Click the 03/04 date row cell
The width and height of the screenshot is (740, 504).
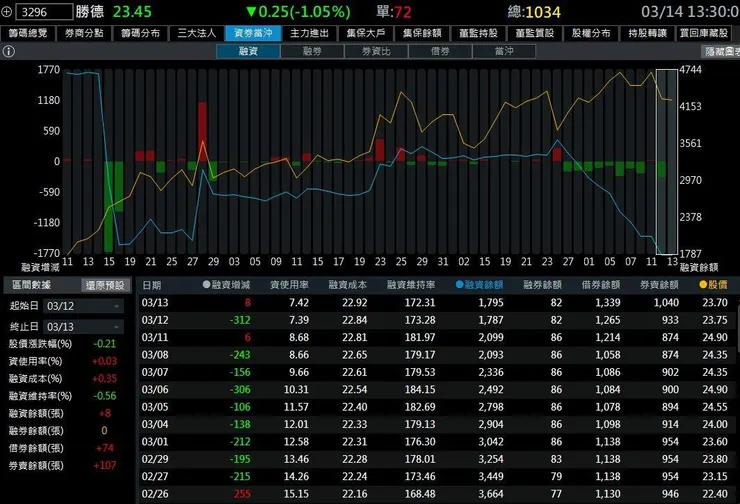pos(155,424)
